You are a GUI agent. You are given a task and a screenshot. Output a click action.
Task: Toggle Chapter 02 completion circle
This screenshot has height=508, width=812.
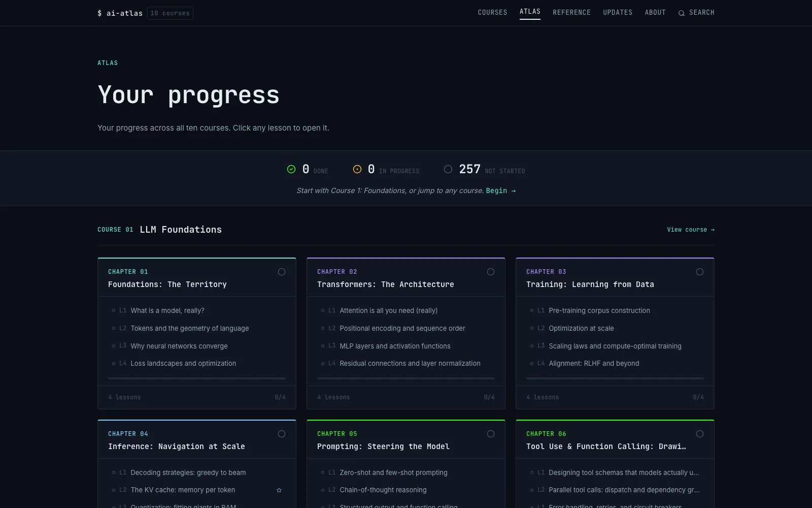pyautogui.click(x=491, y=272)
